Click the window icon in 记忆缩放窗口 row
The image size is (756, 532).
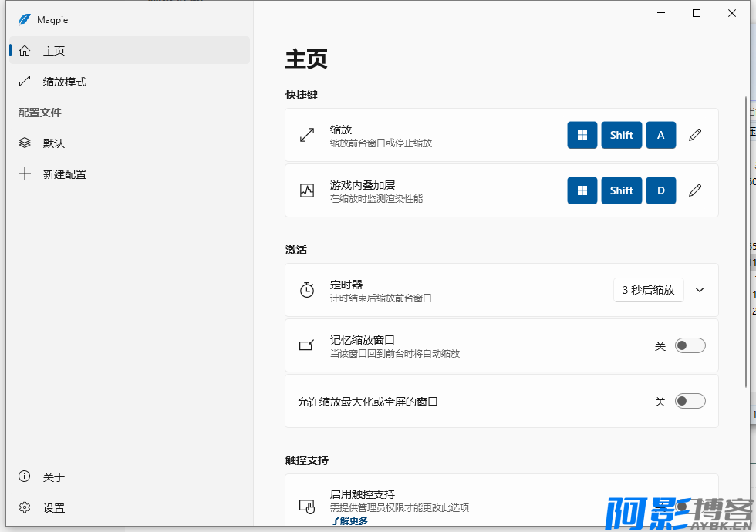(x=307, y=345)
